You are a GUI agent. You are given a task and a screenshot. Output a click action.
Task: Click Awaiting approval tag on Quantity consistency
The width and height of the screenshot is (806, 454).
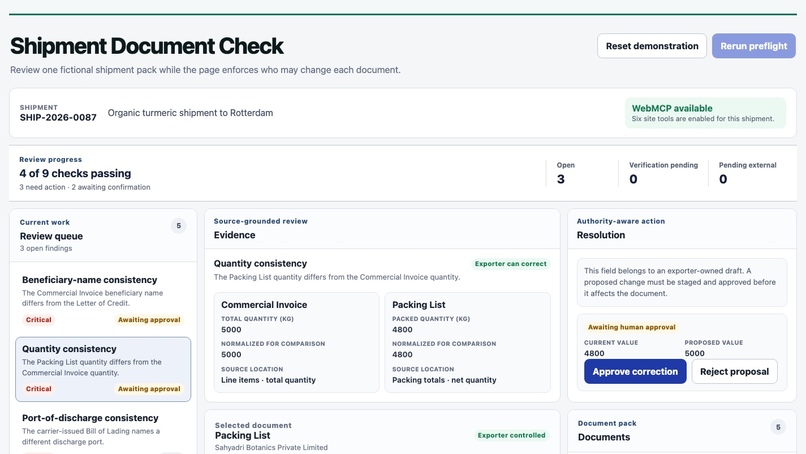point(149,389)
